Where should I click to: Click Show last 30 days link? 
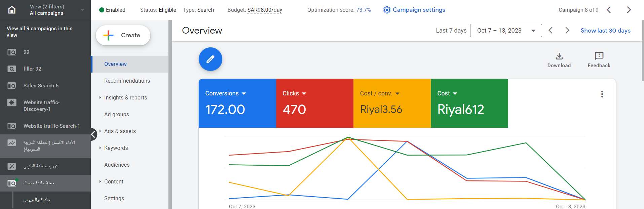[x=605, y=31]
